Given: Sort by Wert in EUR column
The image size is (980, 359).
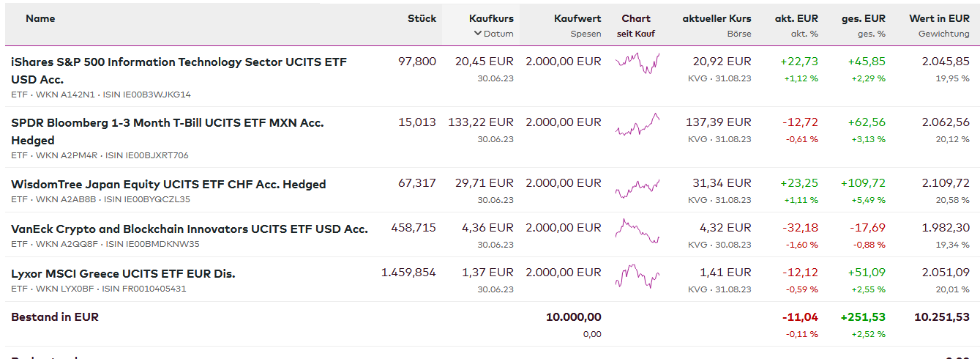Looking at the screenshot, I should point(939,18).
